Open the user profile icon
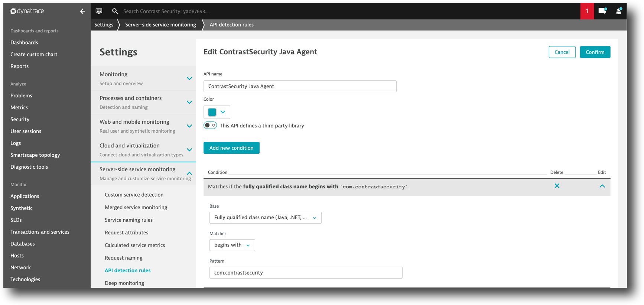 [x=619, y=11]
